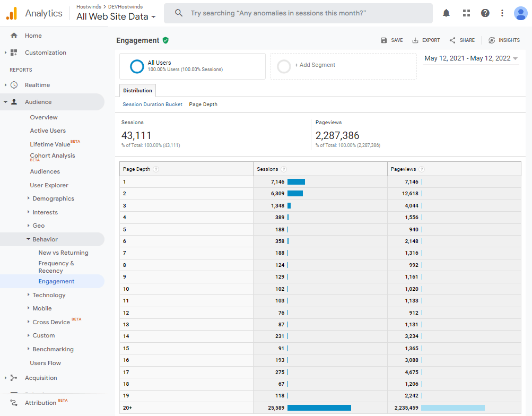Expand the Benchmarking submenu
This screenshot has height=416, width=532.
tap(29, 349)
